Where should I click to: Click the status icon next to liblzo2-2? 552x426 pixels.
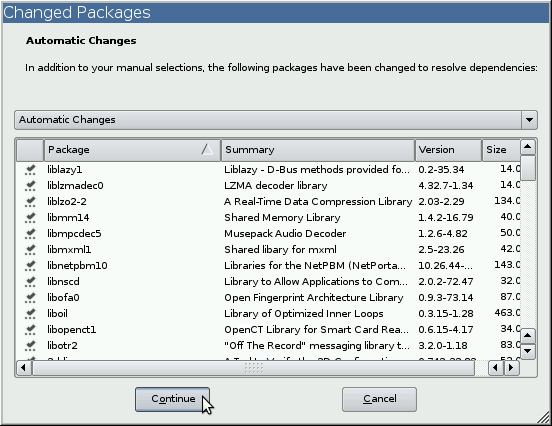[x=30, y=202]
